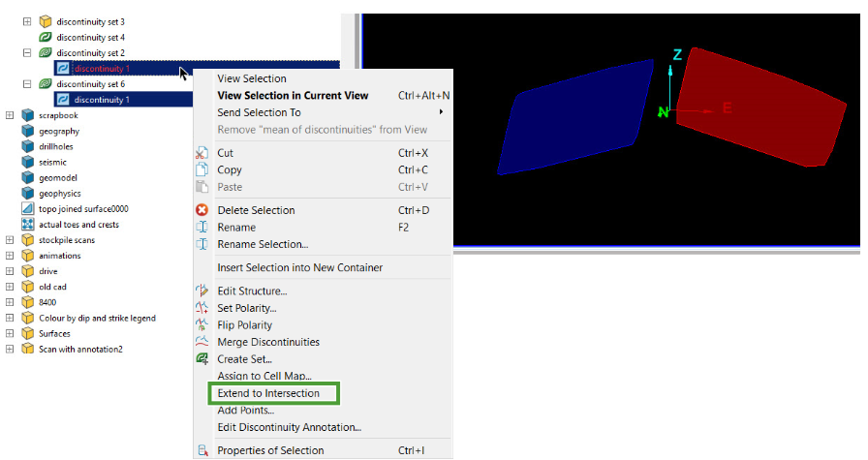Screen dimensions: 868x460
Task: Select the animations tree item
Action: pyautogui.click(x=60, y=256)
